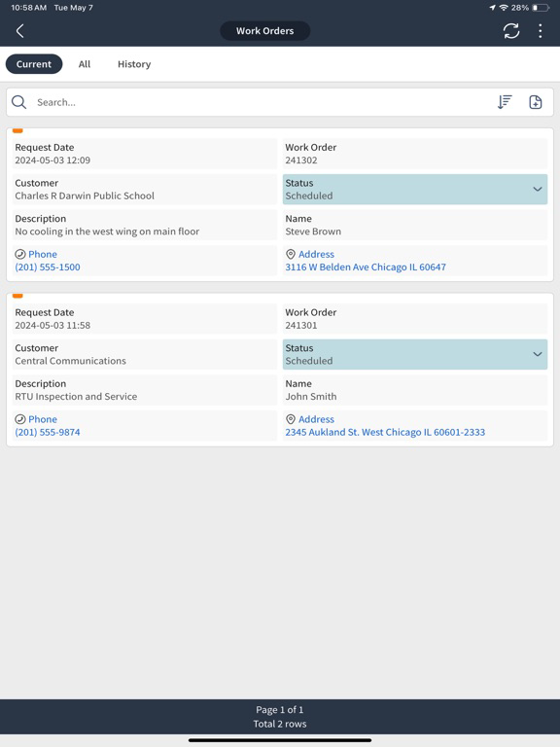Open address 2345 Aukland St. West Chicago
The width and height of the screenshot is (560, 747).
[385, 433]
